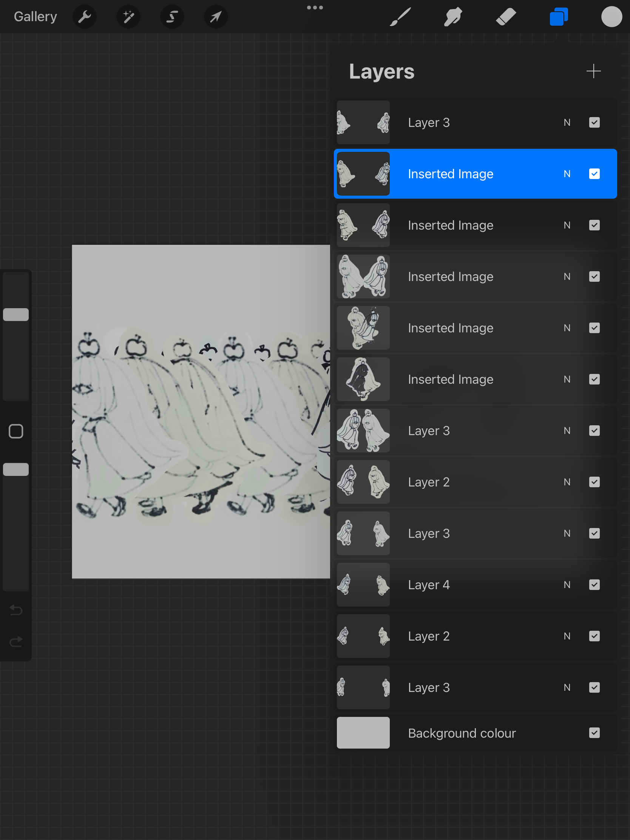Image resolution: width=630 pixels, height=840 pixels.
Task: Hide Layer 3 directly above Layer 4
Action: point(594,533)
